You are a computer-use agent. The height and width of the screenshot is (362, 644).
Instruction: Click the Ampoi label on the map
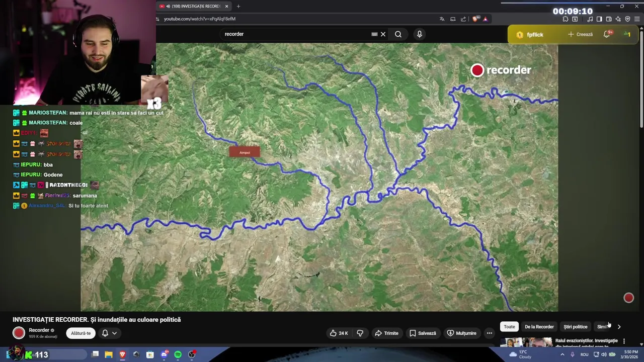pyautogui.click(x=245, y=152)
